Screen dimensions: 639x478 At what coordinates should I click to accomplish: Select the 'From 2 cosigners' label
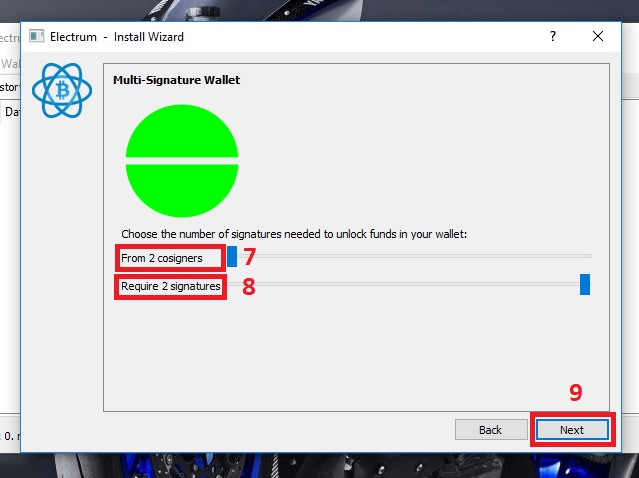[x=162, y=258]
